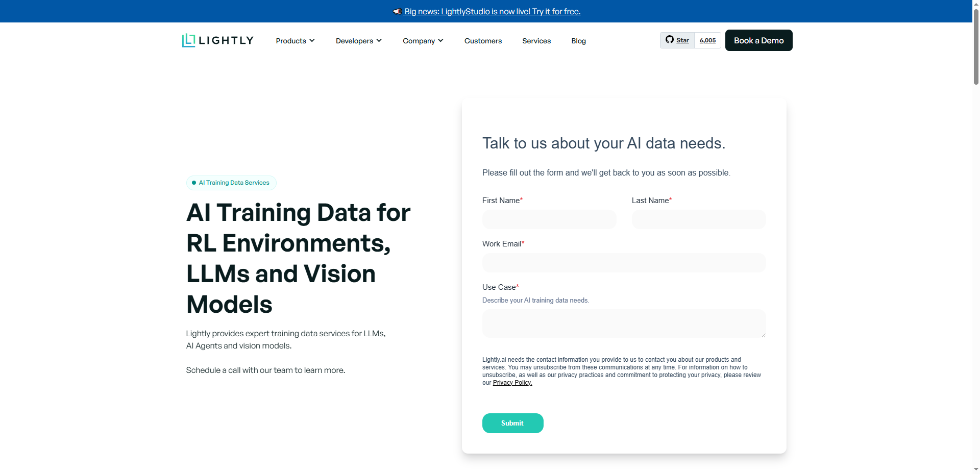Submit the contact form

pyautogui.click(x=512, y=423)
